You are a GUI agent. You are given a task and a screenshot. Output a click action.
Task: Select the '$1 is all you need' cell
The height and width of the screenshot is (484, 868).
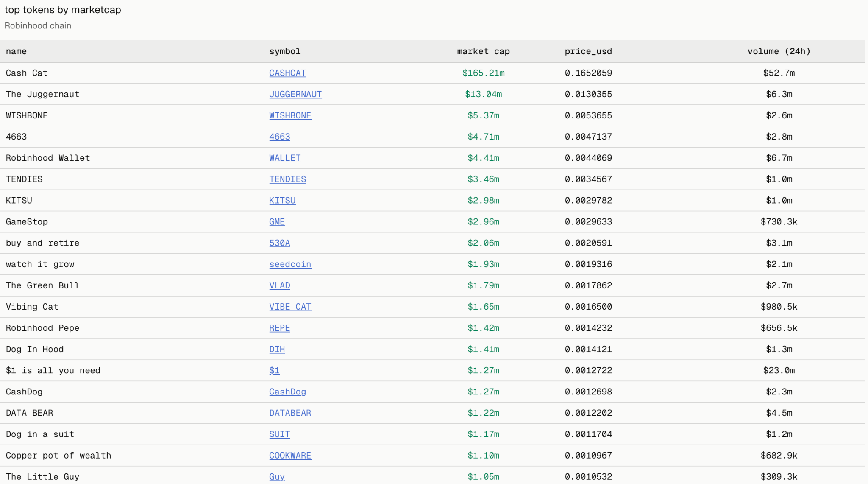53,370
